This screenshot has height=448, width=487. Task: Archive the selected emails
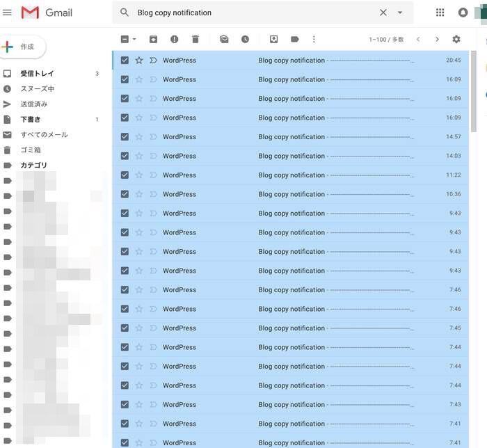154,40
